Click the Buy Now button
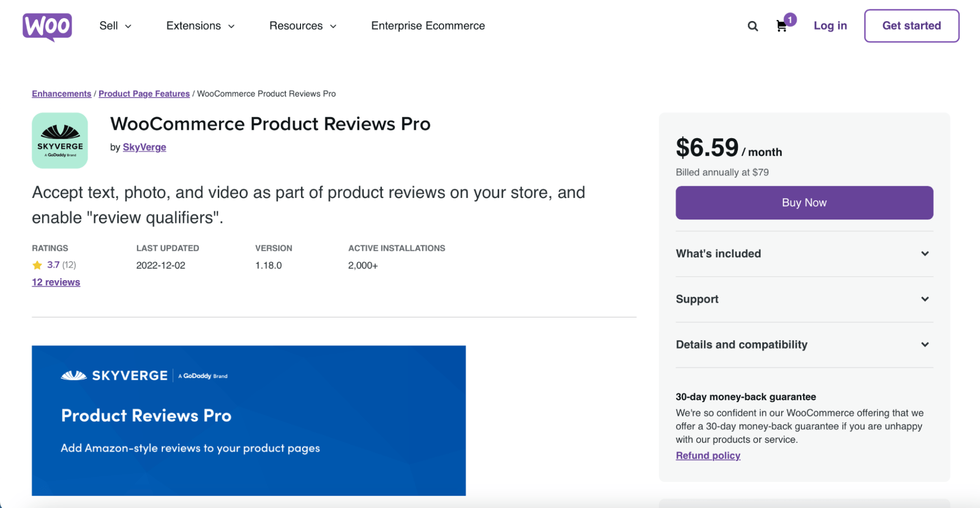This screenshot has height=508, width=980. [x=804, y=203]
